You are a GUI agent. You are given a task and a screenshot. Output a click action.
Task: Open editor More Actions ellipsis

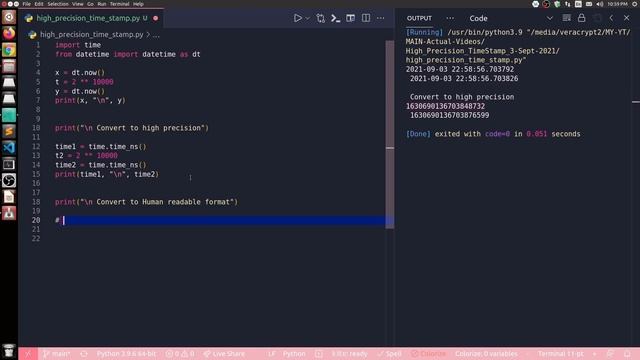point(380,18)
